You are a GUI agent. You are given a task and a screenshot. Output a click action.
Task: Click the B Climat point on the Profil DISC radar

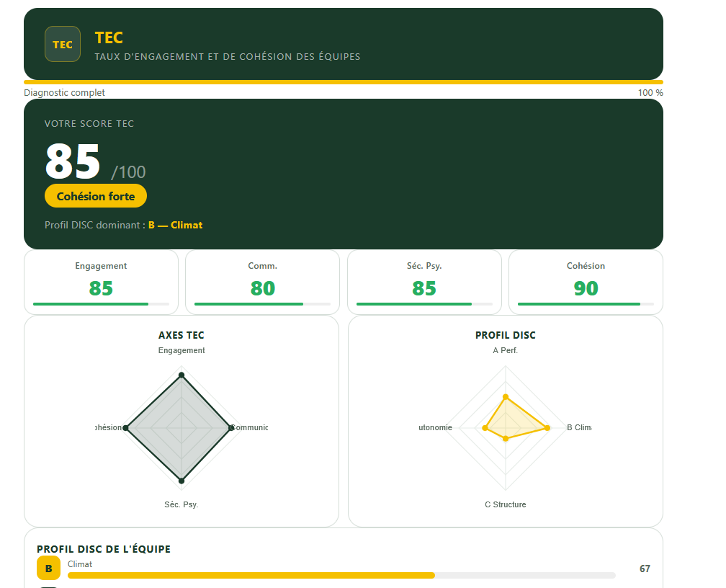[x=547, y=428]
